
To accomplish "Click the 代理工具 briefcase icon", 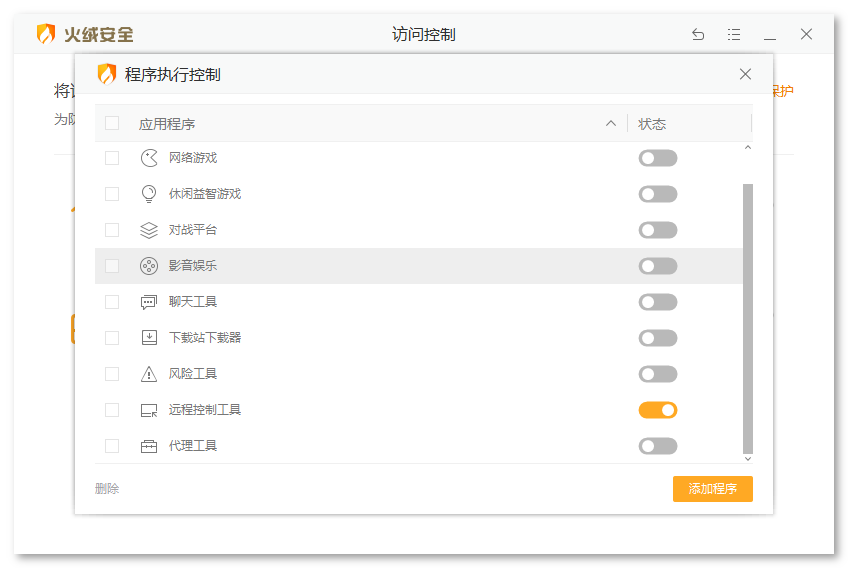I will click(x=149, y=446).
